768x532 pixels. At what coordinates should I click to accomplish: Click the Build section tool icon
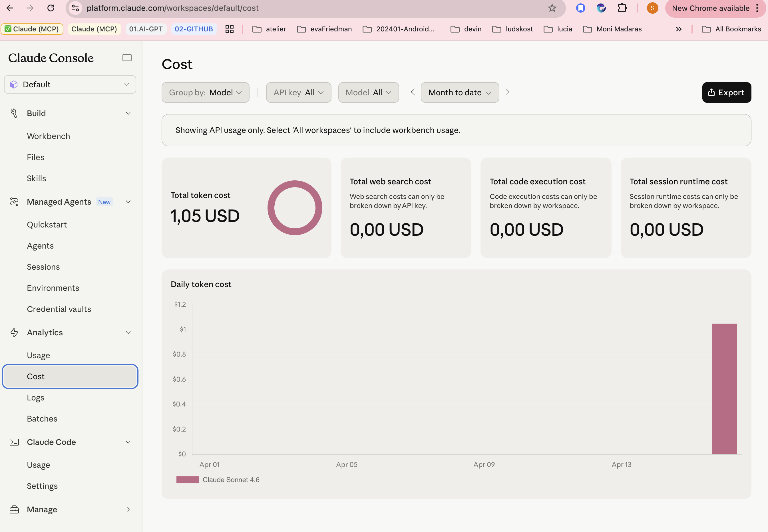pyautogui.click(x=14, y=113)
